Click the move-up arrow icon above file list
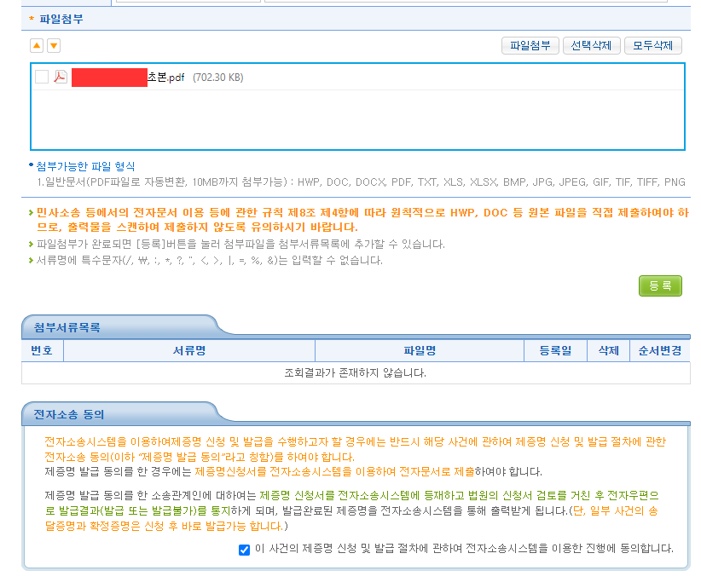This screenshot has height=588, width=701. (x=36, y=45)
